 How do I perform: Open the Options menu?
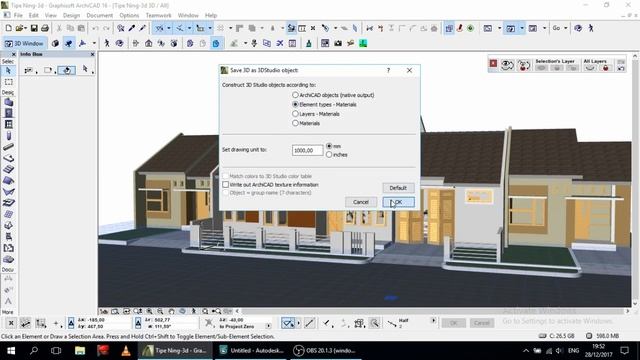(129, 15)
